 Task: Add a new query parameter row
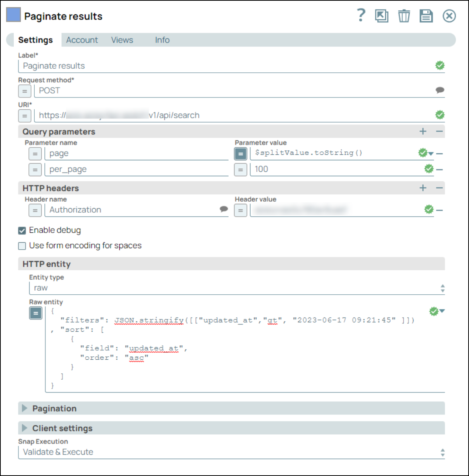pyautogui.click(x=423, y=131)
